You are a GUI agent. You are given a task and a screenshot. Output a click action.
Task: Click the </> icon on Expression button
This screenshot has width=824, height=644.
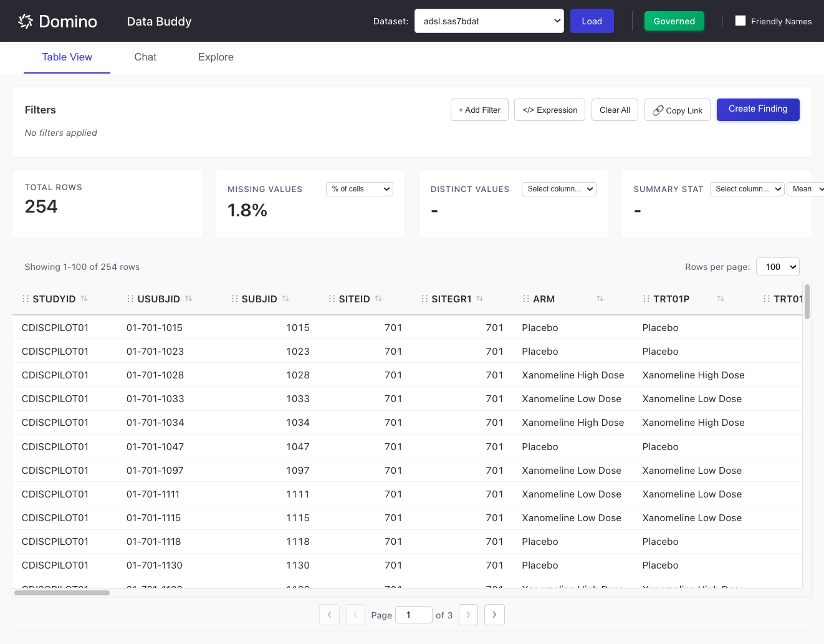tap(527, 110)
